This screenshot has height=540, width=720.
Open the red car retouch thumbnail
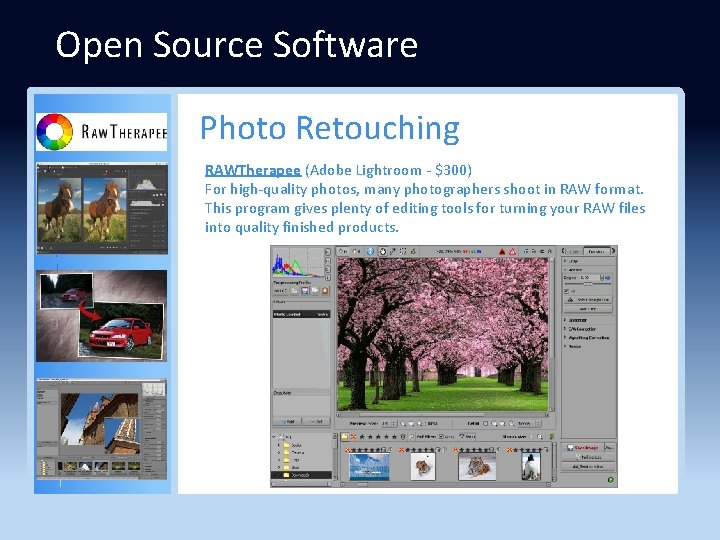[x=101, y=316]
